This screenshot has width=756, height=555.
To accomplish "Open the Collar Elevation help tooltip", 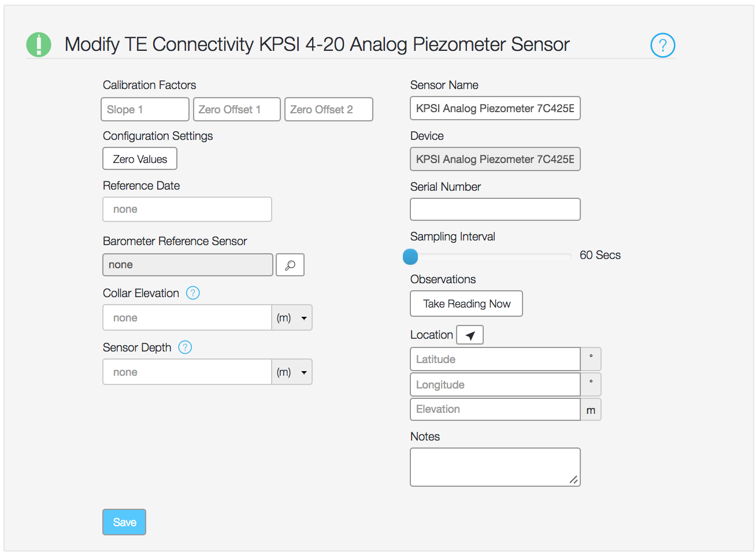I will (192, 293).
